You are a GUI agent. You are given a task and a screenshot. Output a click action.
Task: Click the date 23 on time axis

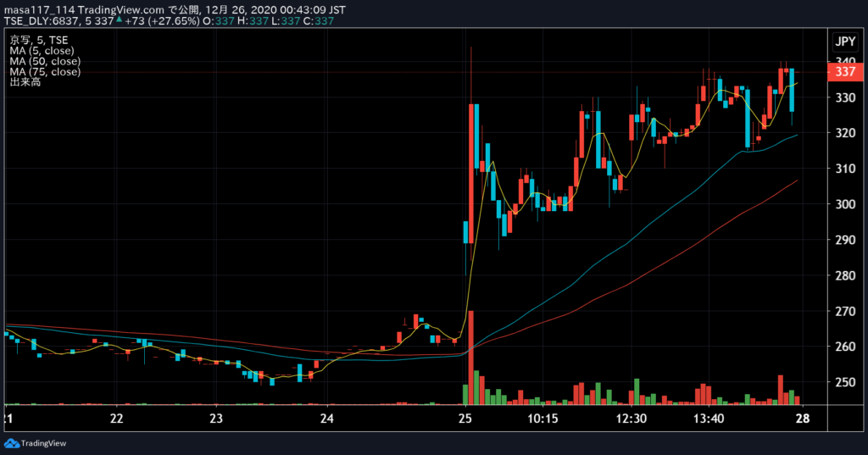[216, 419]
